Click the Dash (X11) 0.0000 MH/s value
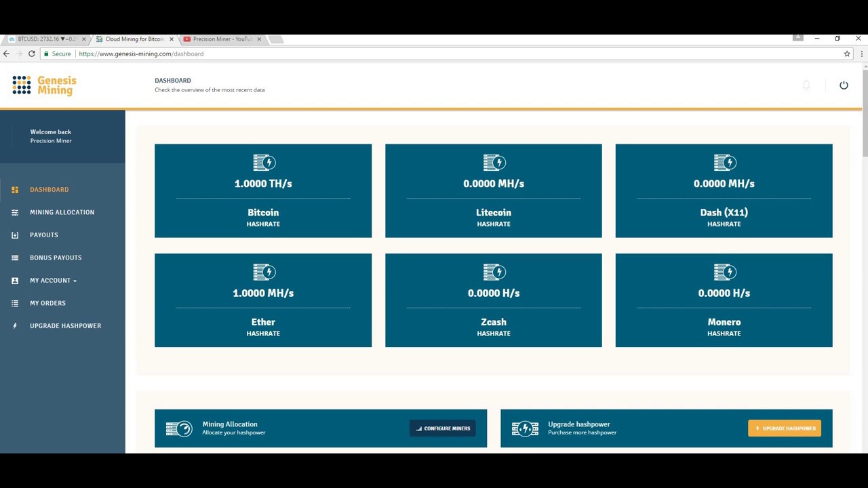868x488 pixels. coord(724,184)
